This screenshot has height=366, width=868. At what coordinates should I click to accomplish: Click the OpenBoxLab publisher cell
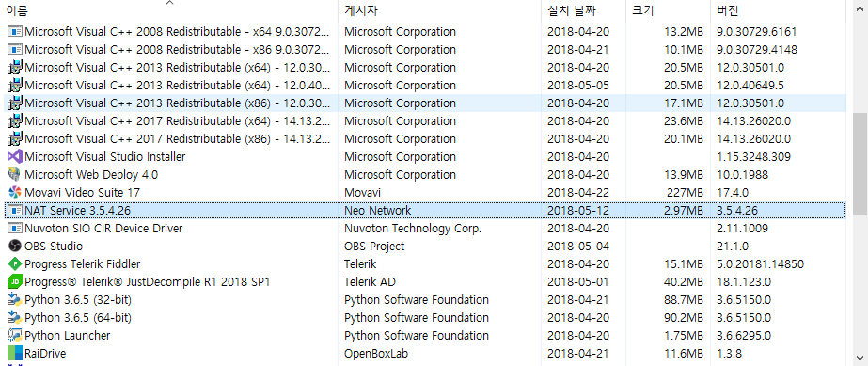pyautogui.click(x=376, y=353)
